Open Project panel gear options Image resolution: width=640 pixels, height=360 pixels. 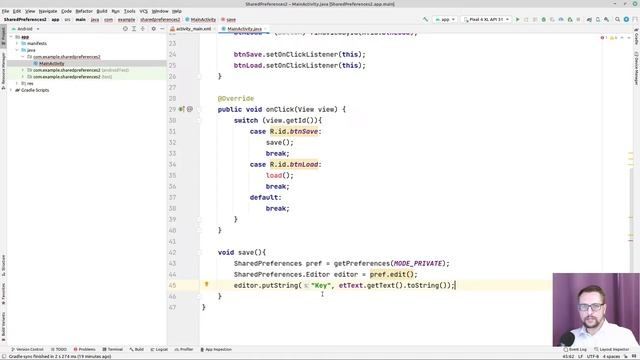click(x=153, y=29)
